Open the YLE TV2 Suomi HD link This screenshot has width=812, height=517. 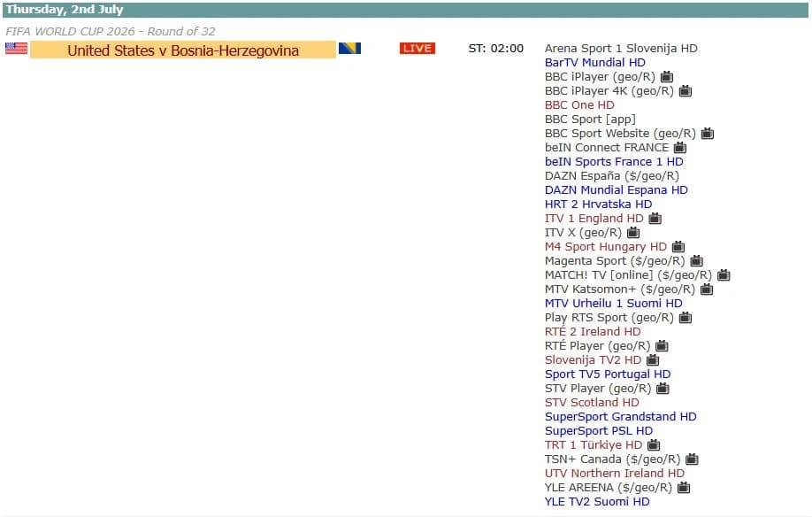[597, 501]
